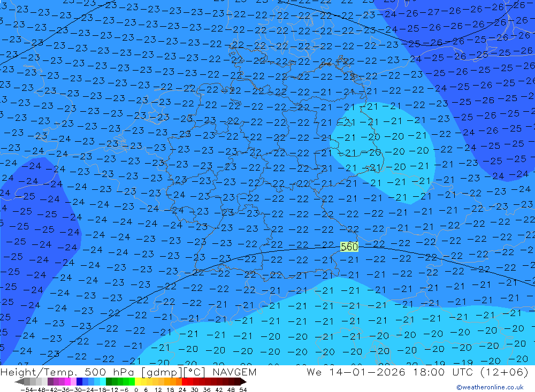The width and height of the screenshot is (535, 392).
Task: Click the bright red 24 degree legend swatch
Action: pyautogui.click(x=185, y=381)
